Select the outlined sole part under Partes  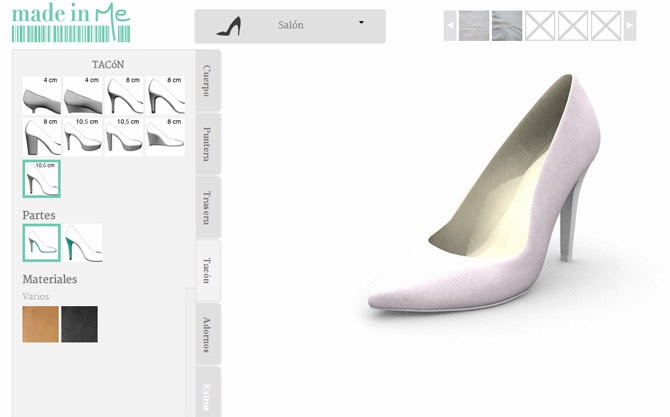pos(41,243)
